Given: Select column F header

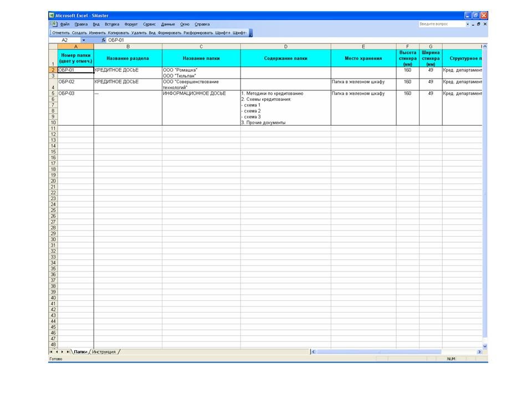Looking at the screenshot, I should point(407,47).
